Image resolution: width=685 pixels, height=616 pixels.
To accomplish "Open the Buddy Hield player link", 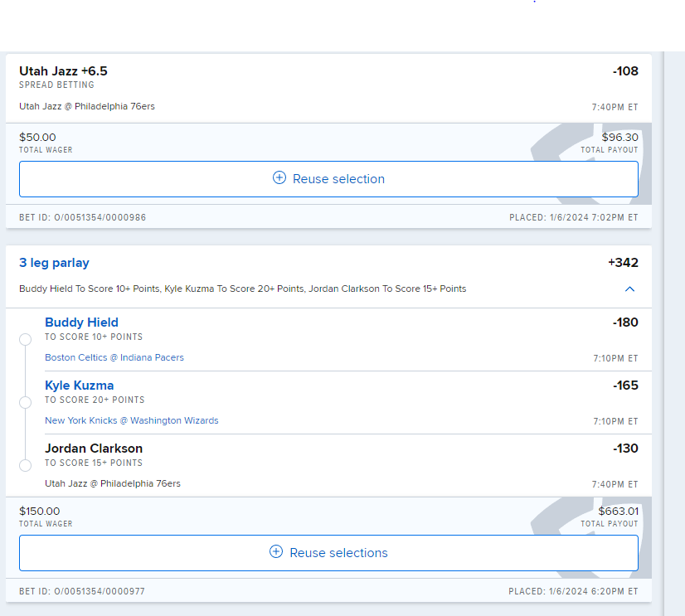I will pyautogui.click(x=82, y=323).
